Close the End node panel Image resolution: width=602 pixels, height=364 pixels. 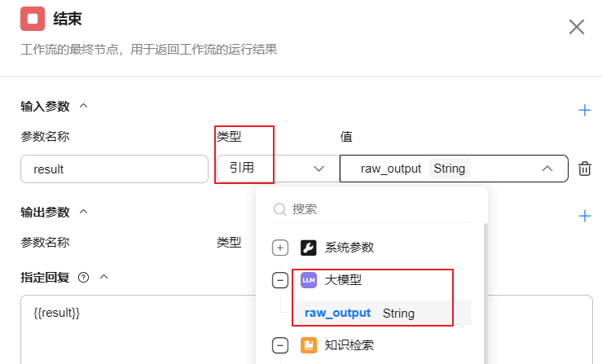577,27
